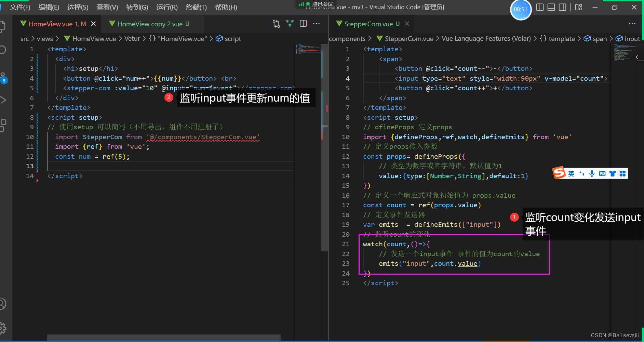Click the views breadcrumb segment
Image resolution: width=644 pixels, height=342 pixels.
tap(45, 39)
